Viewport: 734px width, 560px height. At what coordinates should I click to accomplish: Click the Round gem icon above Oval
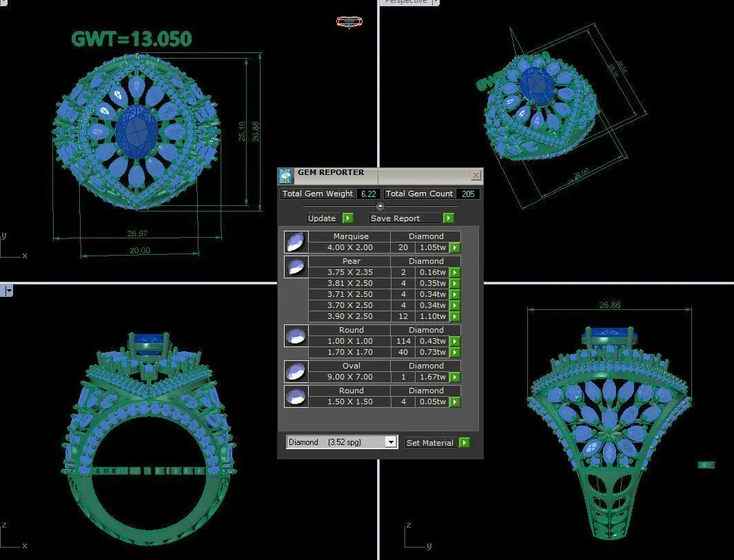296,335
